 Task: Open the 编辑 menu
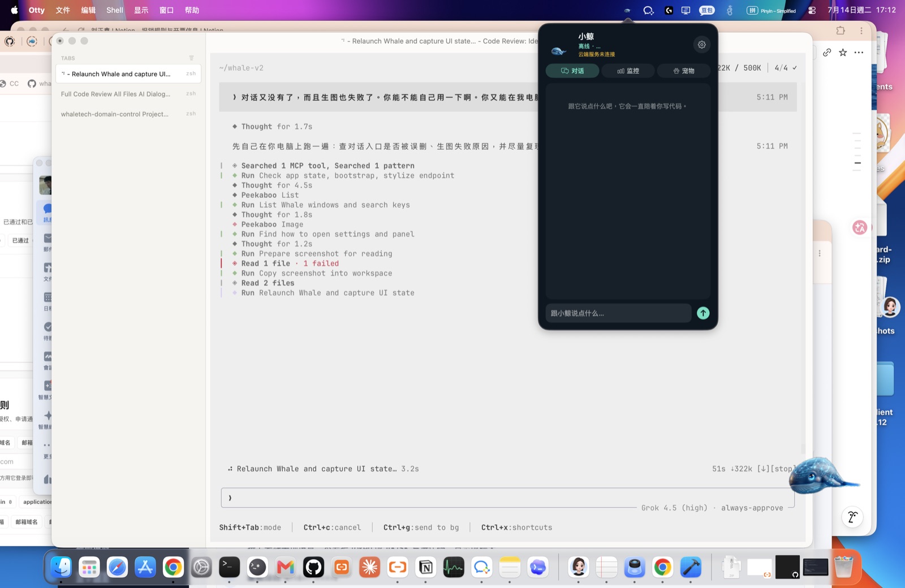88,10
